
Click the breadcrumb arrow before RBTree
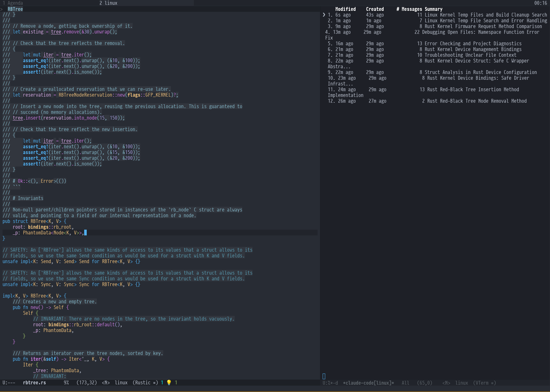pyautogui.click(x=2, y=9)
